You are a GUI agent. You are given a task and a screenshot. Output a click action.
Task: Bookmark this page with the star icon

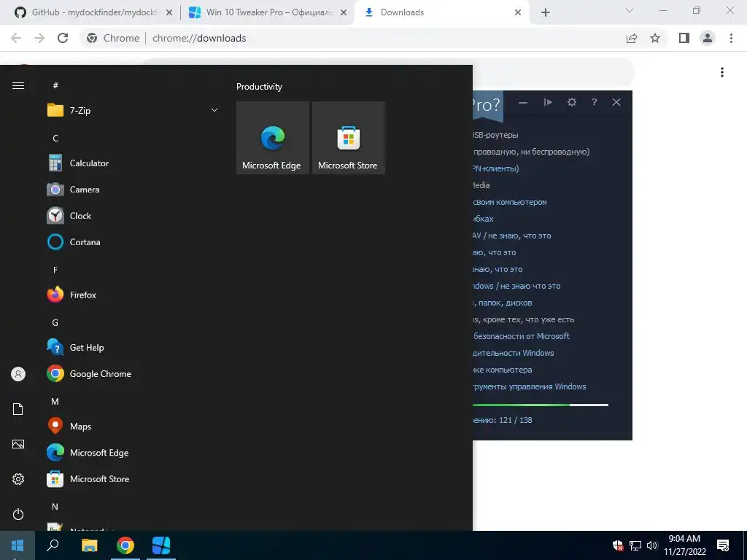point(655,38)
